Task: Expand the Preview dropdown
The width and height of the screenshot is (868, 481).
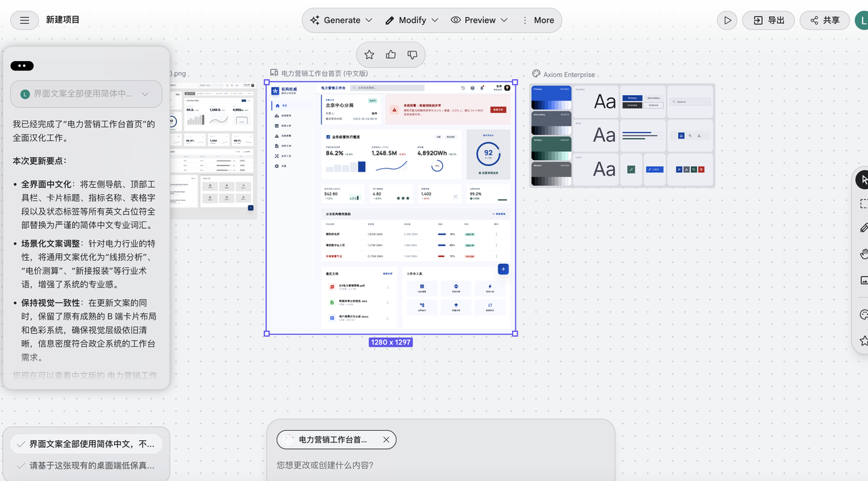Action: point(479,20)
